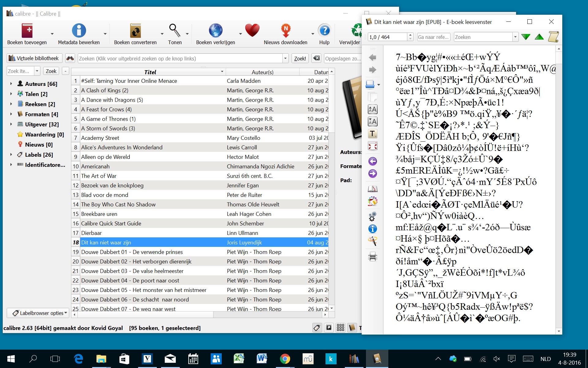The height and width of the screenshot is (368, 588).
Task: Toggle the cover grid view
Action: [x=340, y=328]
